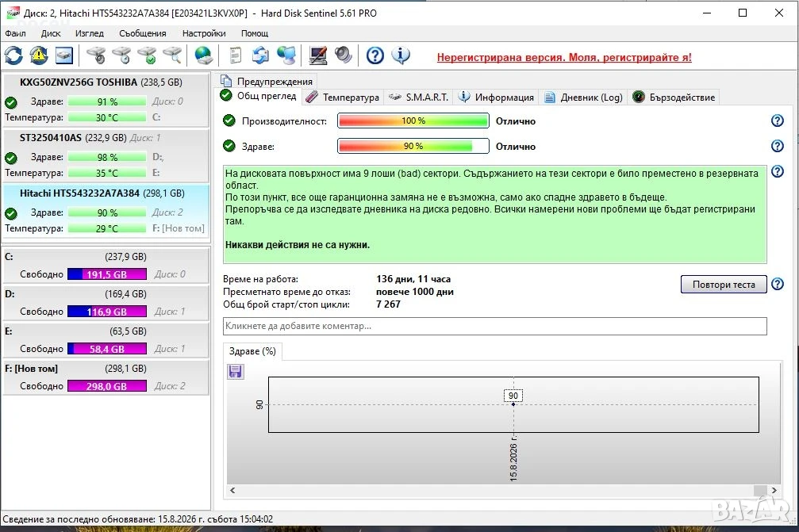799x532 pixels.
Task: Click the globe with monitor network icon
Action: (286, 55)
